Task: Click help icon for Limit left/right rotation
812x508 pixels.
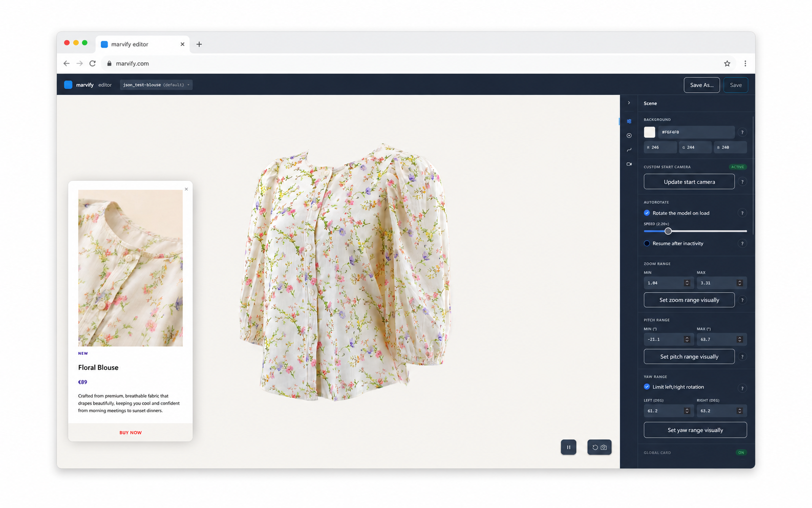Action: tap(742, 388)
